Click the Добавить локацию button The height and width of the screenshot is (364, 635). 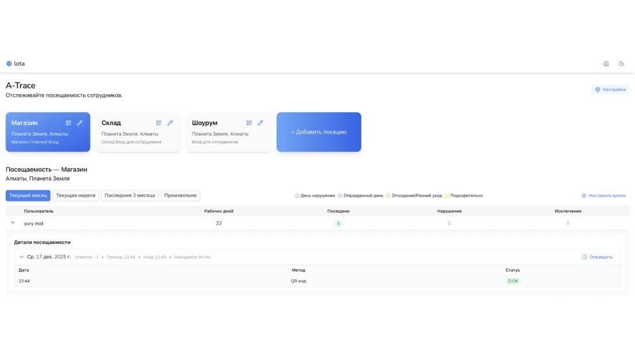click(x=319, y=132)
